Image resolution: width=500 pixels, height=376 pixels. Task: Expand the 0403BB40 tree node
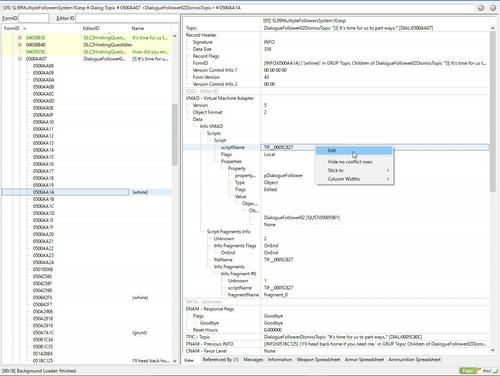click(x=20, y=45)
